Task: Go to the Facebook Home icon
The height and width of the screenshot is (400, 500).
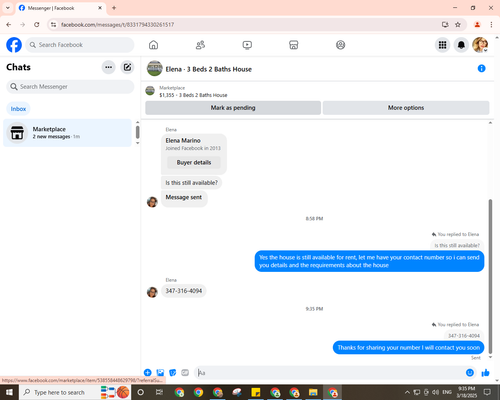Action: click(153, 45)
